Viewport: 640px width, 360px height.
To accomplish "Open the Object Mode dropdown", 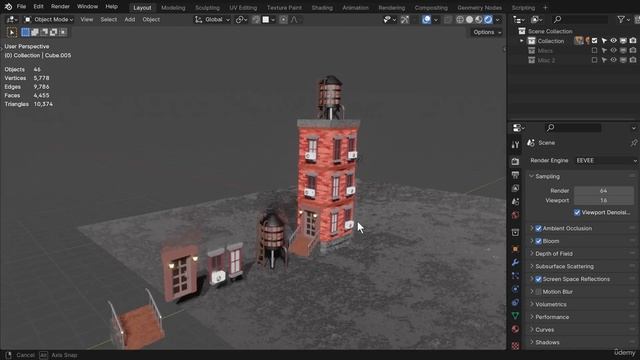I will tap(48, 20).
